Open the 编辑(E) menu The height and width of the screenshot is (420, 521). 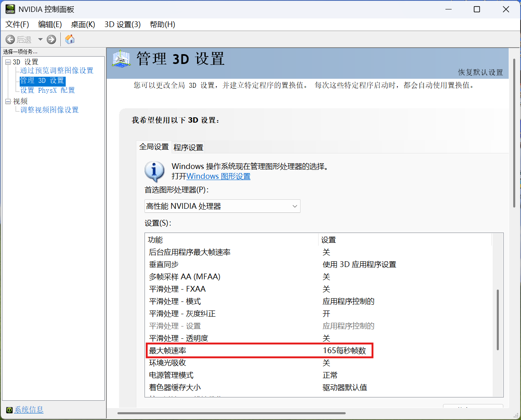click(x=50, y=25)
